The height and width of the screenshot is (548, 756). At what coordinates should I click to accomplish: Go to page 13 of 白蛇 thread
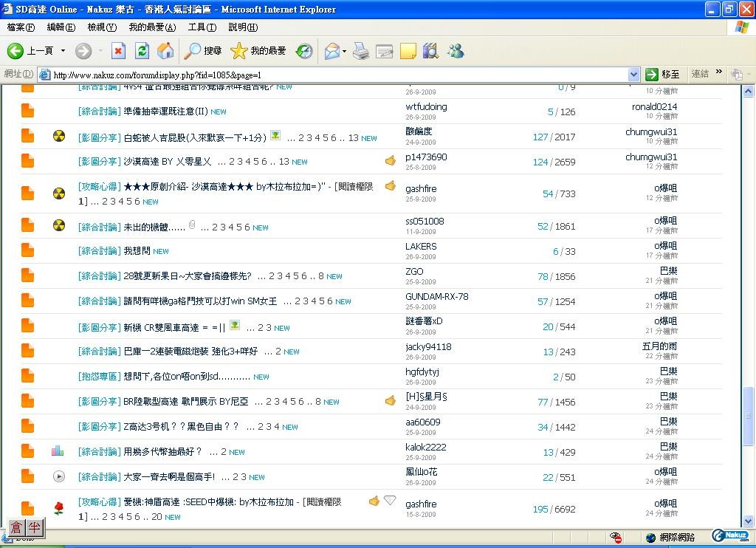point(354,138)
